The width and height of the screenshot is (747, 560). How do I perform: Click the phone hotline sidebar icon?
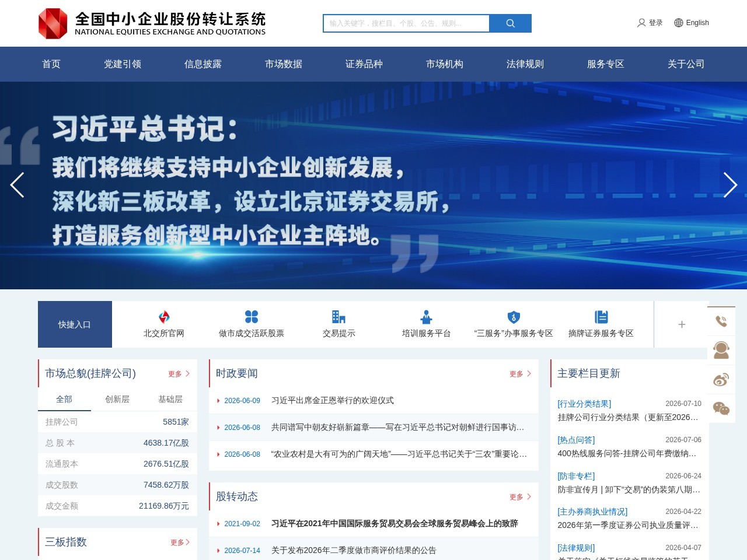[x=721, y=321]
